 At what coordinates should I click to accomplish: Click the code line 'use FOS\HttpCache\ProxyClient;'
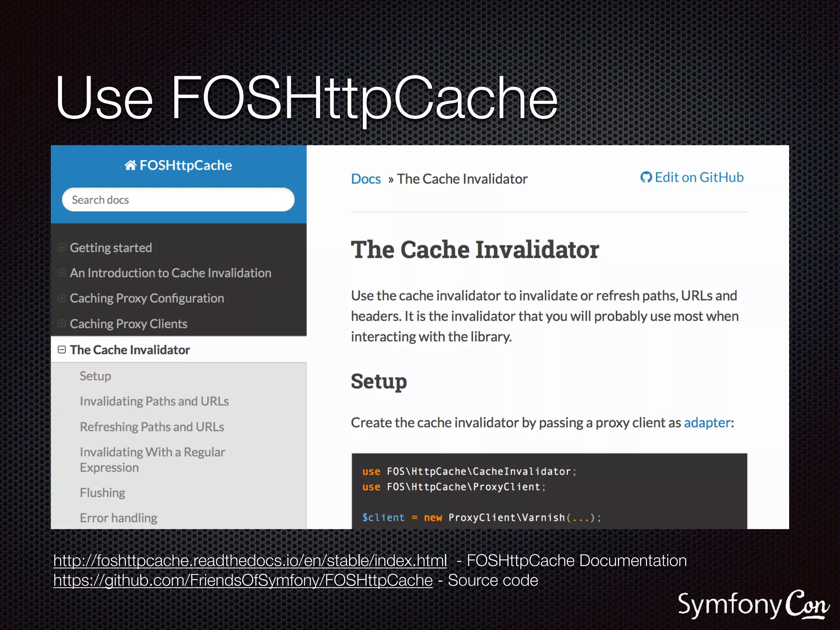(454, 487)
